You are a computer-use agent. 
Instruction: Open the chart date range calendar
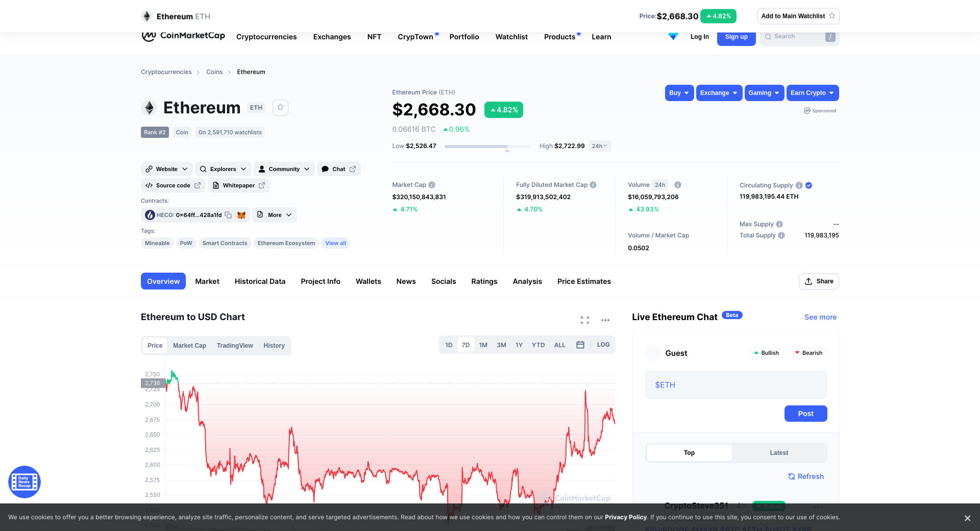[580, 345]
